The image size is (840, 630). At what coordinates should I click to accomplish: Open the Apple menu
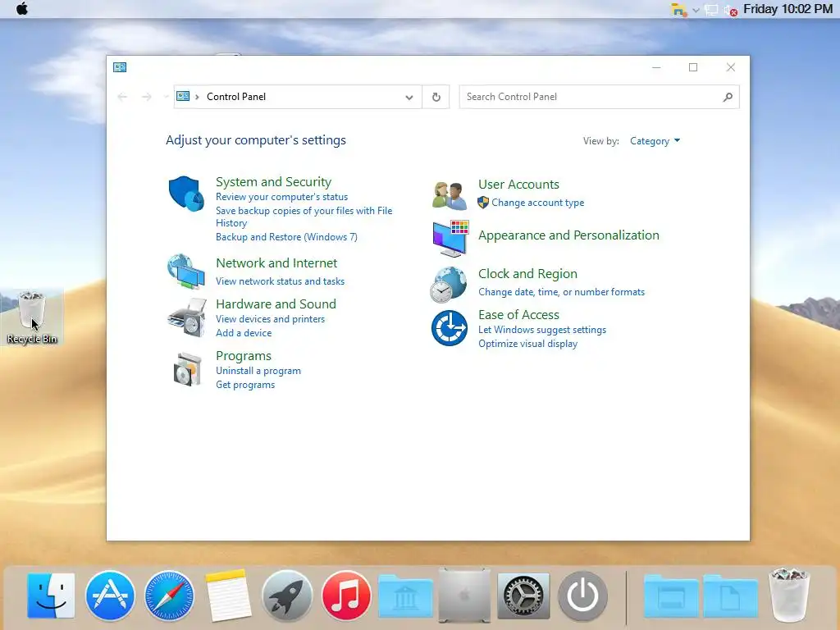pyautogui.click(x=22, y=9)
